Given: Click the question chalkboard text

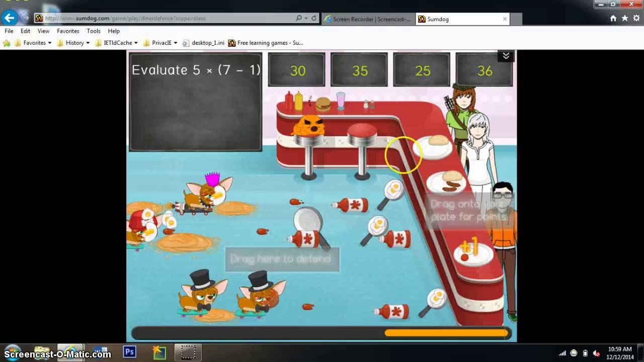Looking at the screenshot, I should (x=196, y=70).
